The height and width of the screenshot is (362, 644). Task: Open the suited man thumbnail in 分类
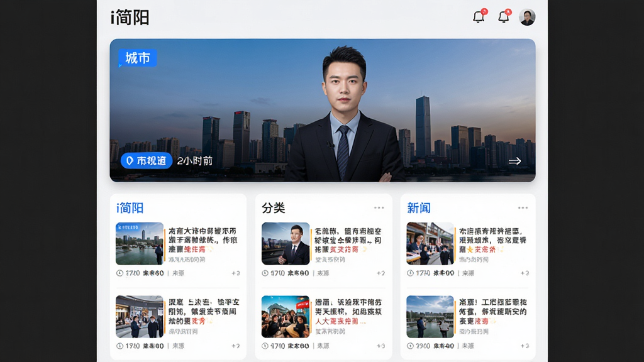click(x=286, y=243)
